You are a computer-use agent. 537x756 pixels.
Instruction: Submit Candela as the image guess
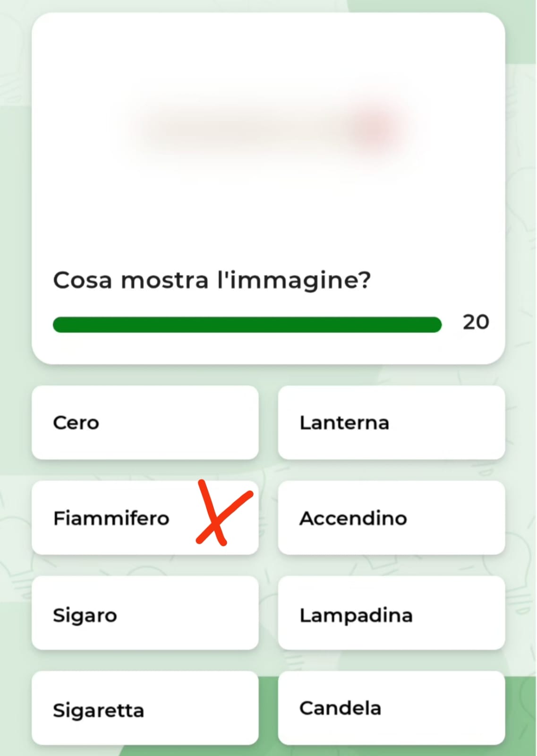(391, 708)
